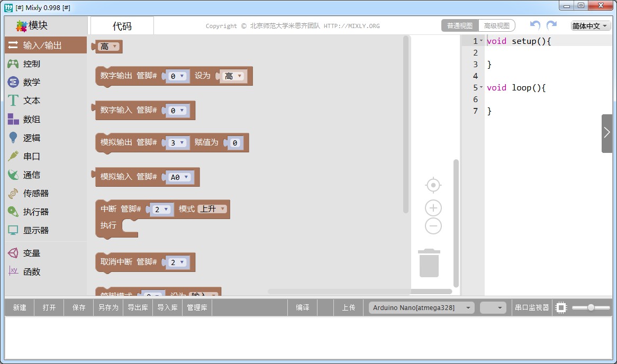The height and width of the screenshot is (364, 617).
Task: Collapse code fold arrow at line 1
Action: click(481, 41)
